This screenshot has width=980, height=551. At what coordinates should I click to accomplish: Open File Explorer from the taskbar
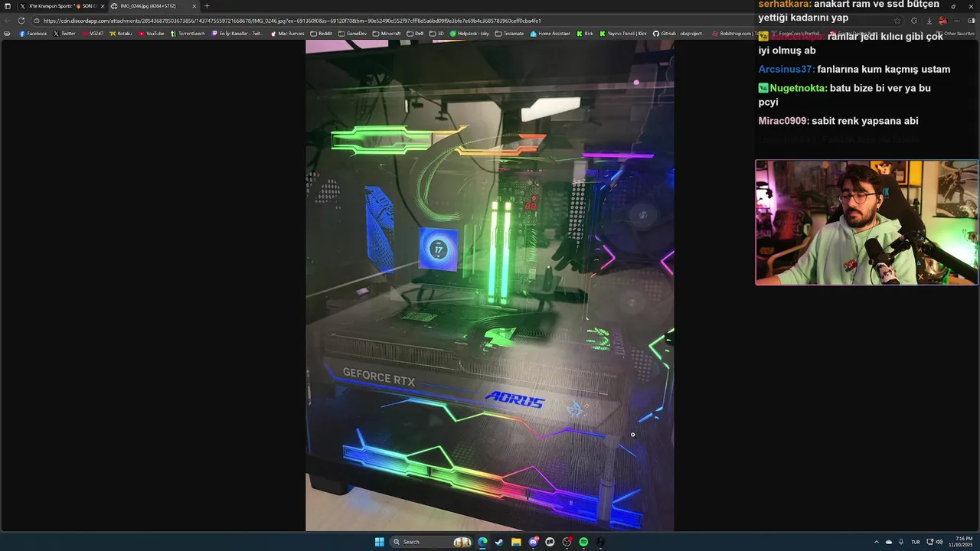point(516,542)
